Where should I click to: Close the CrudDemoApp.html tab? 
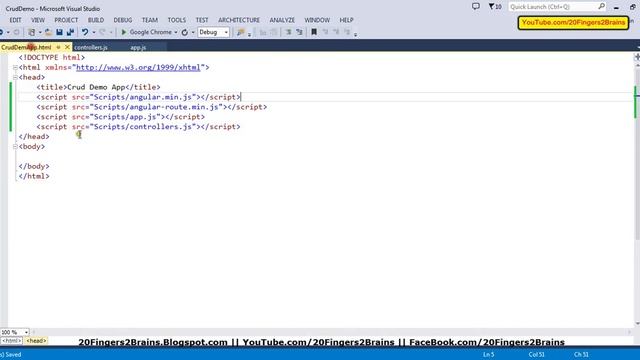tap(67, 47)
